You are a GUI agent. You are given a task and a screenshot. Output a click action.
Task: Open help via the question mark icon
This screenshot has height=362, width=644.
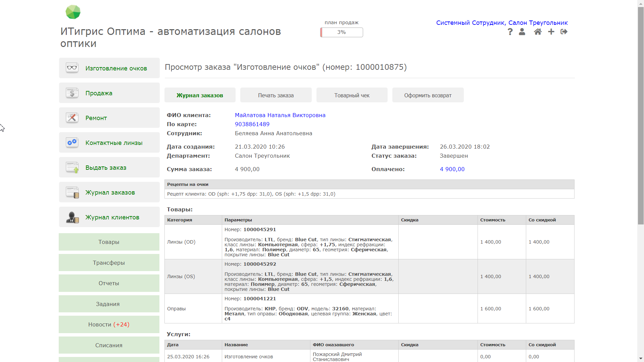pos(510,32)
